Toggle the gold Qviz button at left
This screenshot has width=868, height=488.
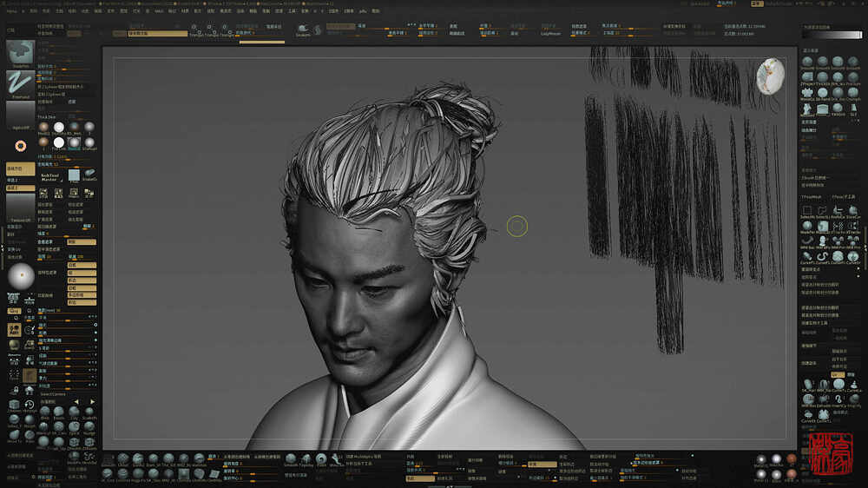tap(14, 311)
